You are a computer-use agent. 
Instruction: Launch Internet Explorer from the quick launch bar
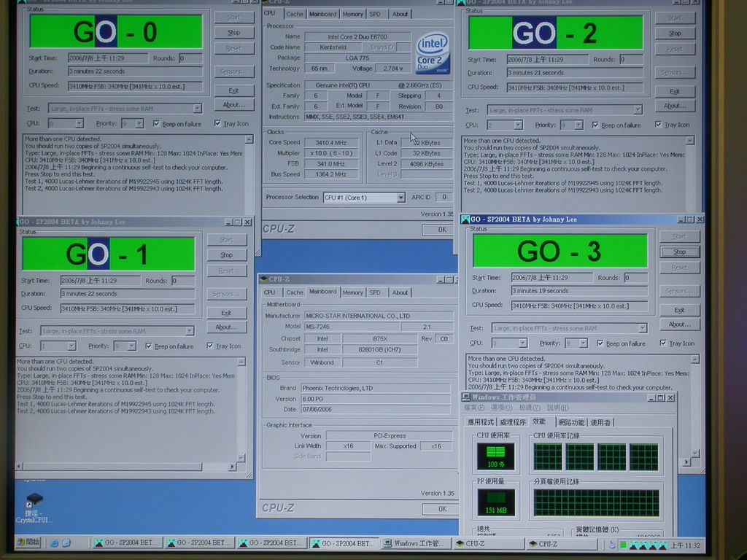pos(54,542)
